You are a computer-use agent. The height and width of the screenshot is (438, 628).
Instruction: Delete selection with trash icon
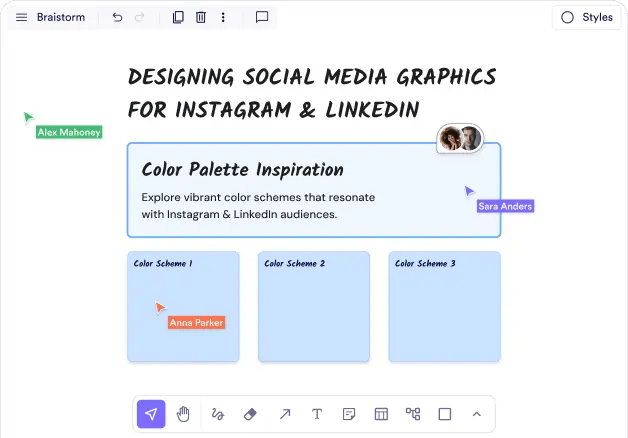[x=201, y=17]
